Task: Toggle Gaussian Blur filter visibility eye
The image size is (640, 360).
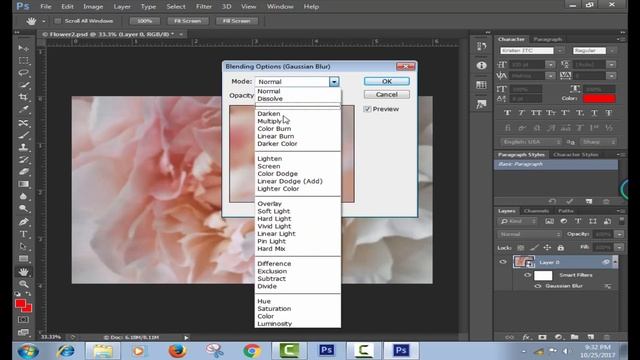Action: [x=538, y=286]
